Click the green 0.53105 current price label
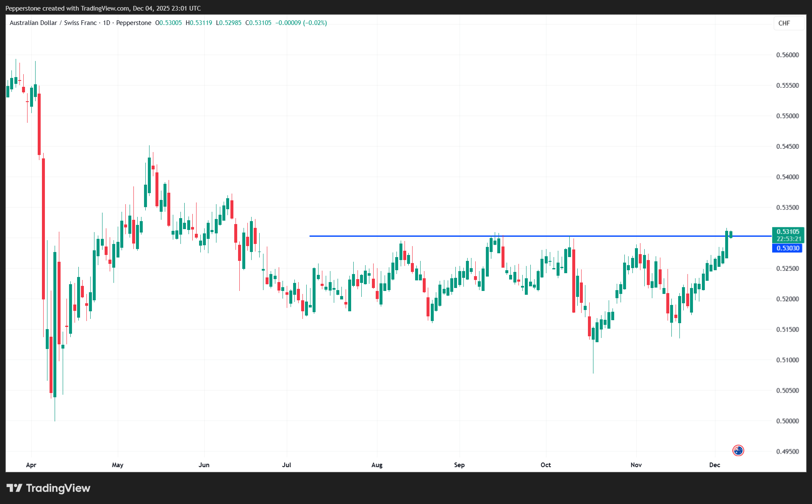The image size is (812, 504). click(x=787, y=232)
